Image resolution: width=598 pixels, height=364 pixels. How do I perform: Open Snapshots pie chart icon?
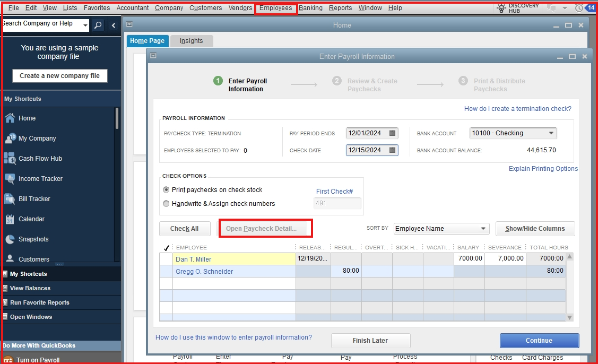coord(10,239)
